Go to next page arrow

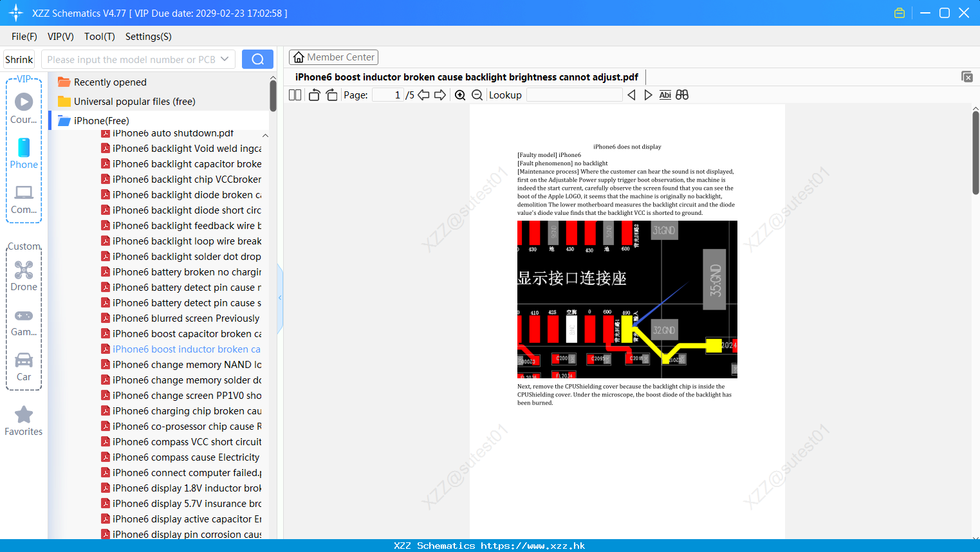(x=440, y=95)
